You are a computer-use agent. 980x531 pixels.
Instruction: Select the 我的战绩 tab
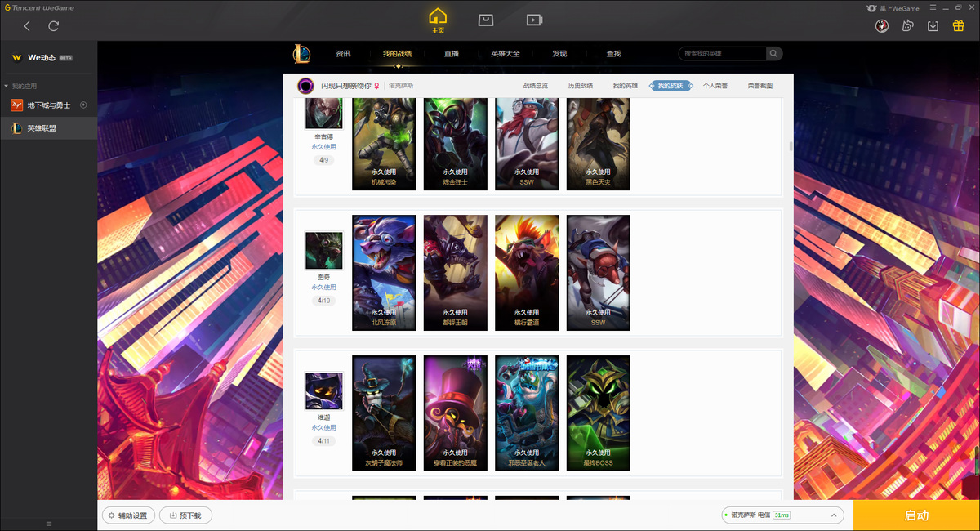(x=397, y=54)
